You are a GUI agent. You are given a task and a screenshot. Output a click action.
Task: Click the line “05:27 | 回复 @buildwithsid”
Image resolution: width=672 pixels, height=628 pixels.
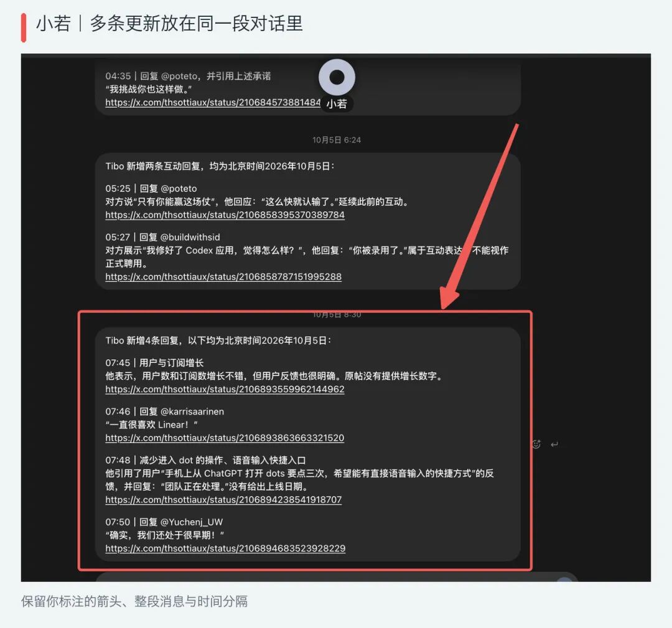[x=162, y=238]
